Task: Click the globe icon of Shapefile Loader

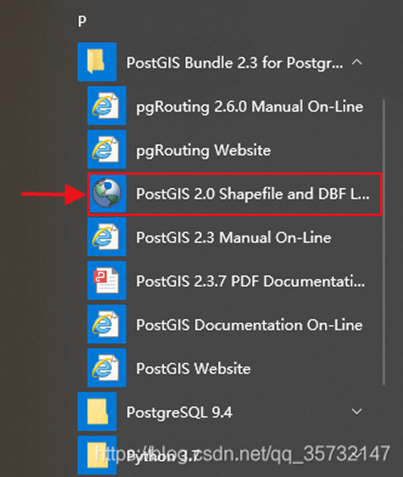Action: tap(107, 193)
